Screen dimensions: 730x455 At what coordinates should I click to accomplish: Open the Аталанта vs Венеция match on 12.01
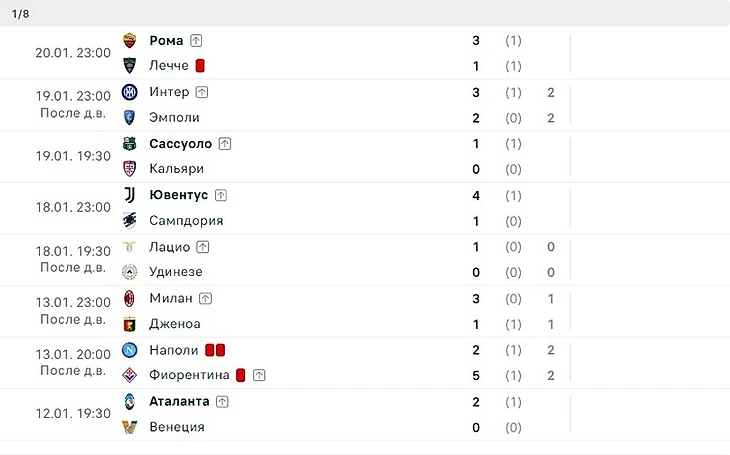[365, 414]
